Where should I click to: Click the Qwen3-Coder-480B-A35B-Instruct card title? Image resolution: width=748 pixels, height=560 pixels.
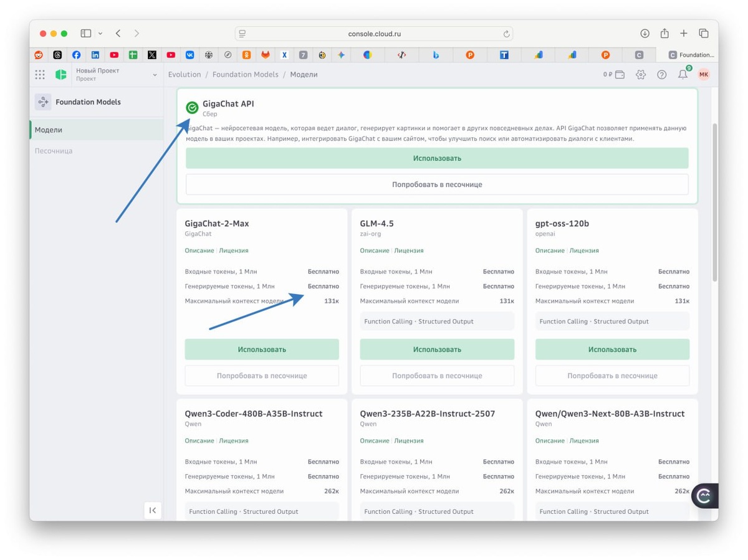254,414
